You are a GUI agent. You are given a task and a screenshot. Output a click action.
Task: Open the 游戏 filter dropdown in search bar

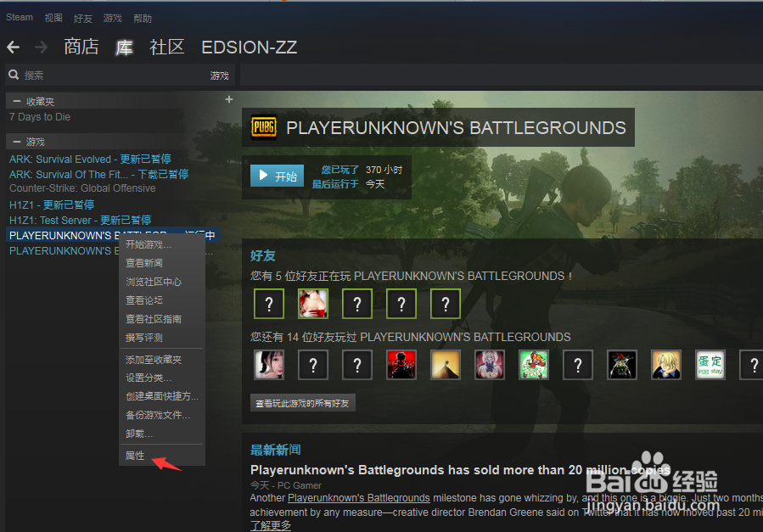pos(220,76)
